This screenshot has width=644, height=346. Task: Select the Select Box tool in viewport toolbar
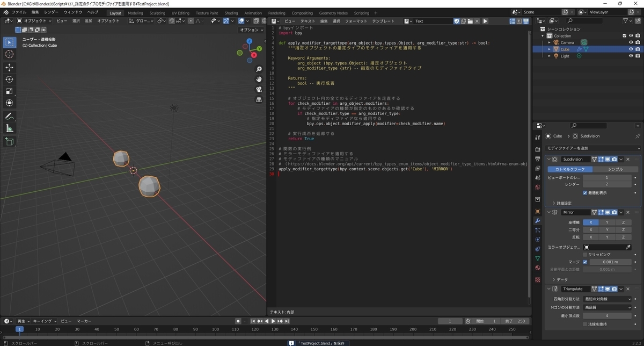10,42
